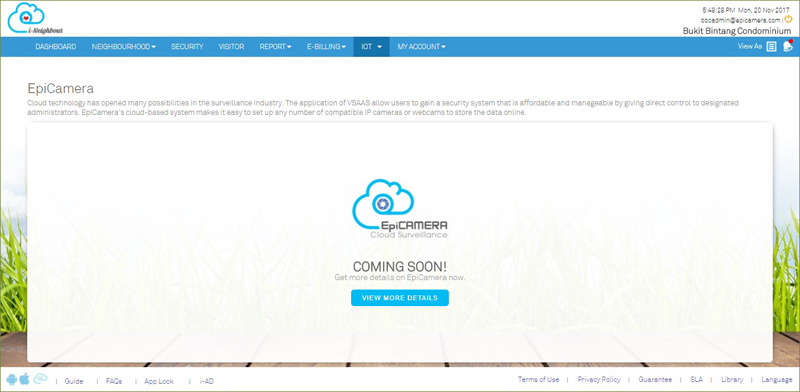Open the View As list icon
The image size is (800, 392).
772,46
